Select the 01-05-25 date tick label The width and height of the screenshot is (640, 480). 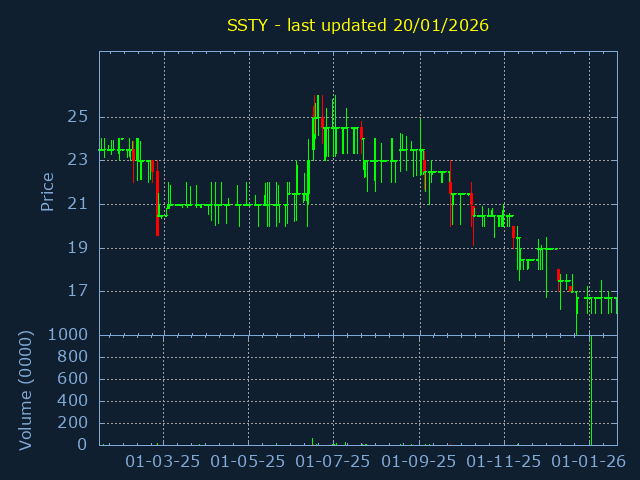click(248, 461)
